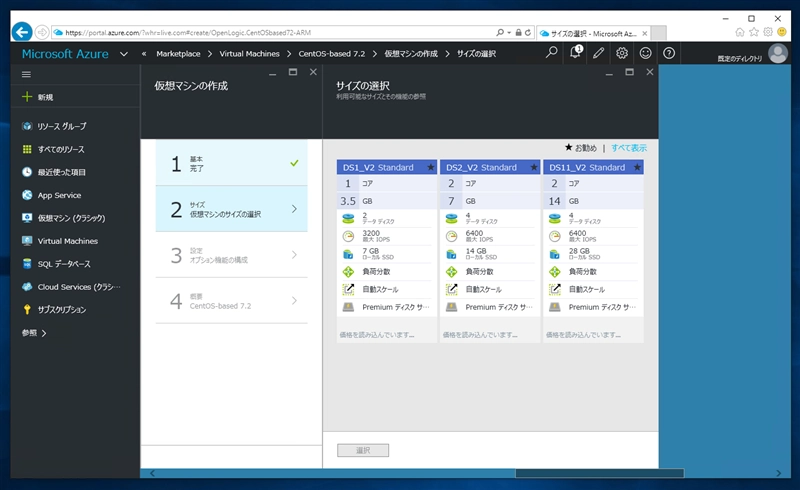The width and height of the screenshot is (800, 490).
Task: Open the browser tools gear icon
Action: pyautogui.click(x=768, y=33)
